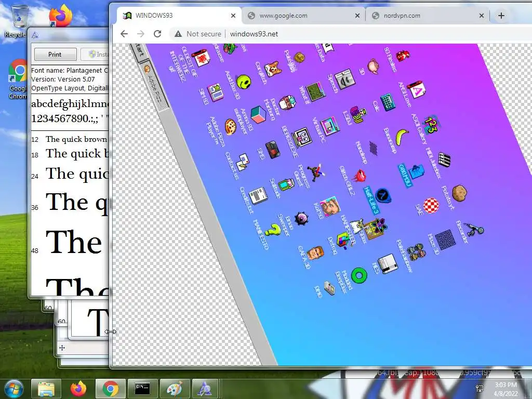The image size is (532, 399).
Task: Open the Credits.txt document icon
Action: coord(259,196)
